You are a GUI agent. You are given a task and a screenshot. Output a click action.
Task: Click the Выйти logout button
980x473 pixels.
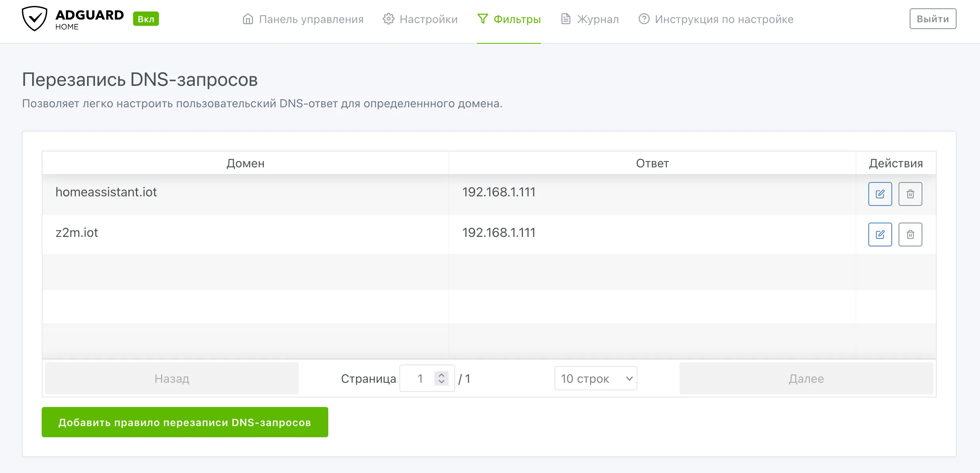(x=933, y=19)
